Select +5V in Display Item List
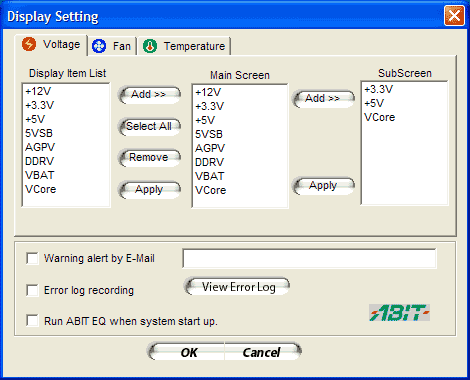Viewport: 470px width, 380px height. [x=35, y=119]
